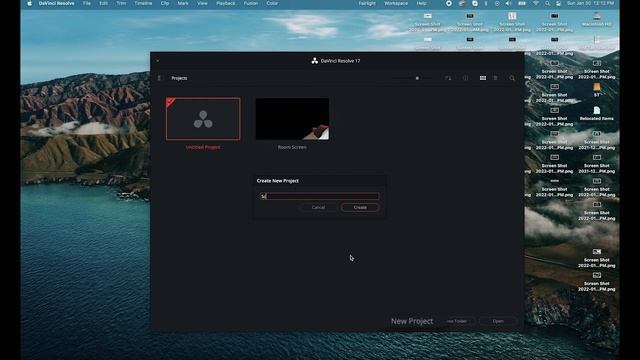Open the Workspace menu
This screenshot has height=360, width=640.
[396, 3]
